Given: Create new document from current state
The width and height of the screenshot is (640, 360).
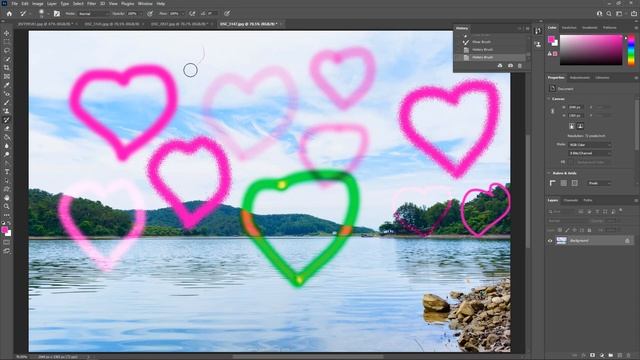Looking at the screenshot, I should tap(500, 66).
